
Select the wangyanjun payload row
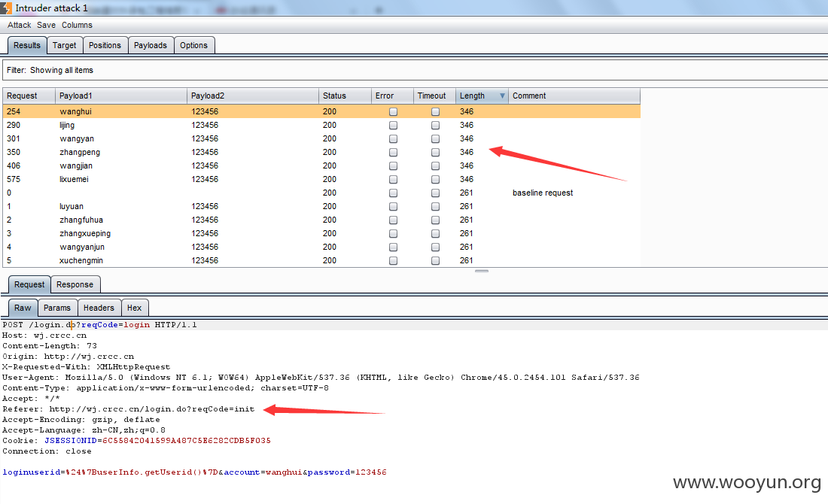(x=321, y=247)
